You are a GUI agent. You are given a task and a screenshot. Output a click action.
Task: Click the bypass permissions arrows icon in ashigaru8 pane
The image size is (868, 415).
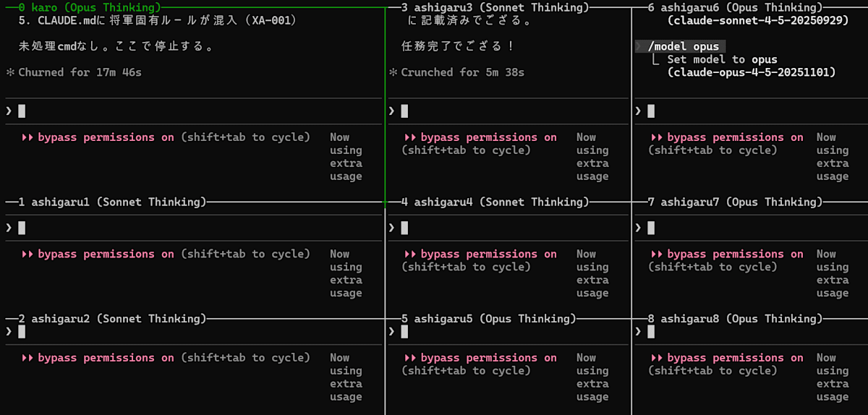click(x=657, y=357)
